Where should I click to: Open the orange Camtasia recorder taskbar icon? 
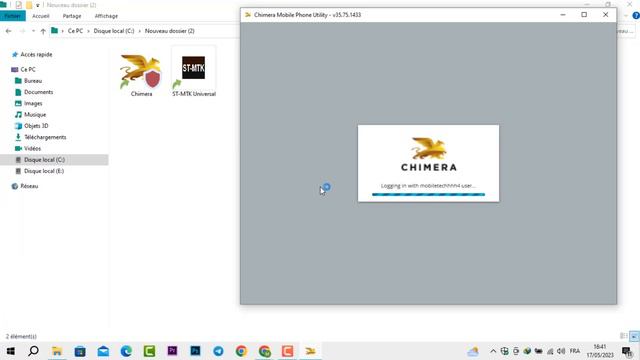[x=287, y=351]
